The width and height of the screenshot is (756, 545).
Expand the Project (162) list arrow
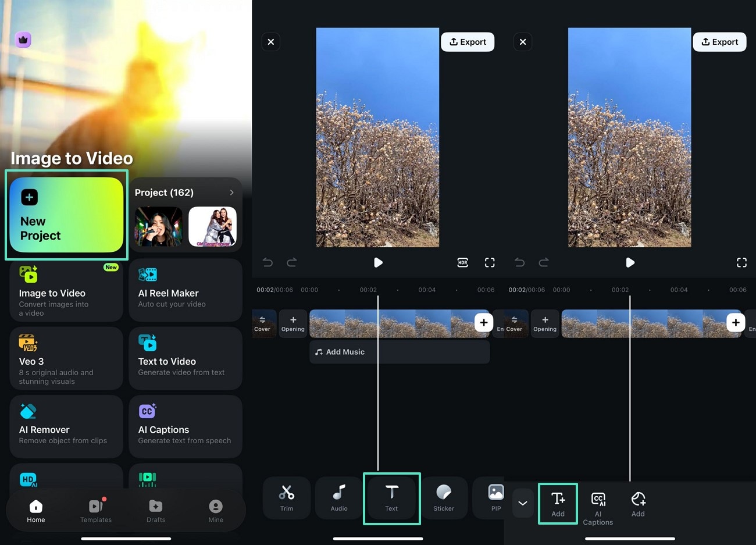(x=231, y=193)
